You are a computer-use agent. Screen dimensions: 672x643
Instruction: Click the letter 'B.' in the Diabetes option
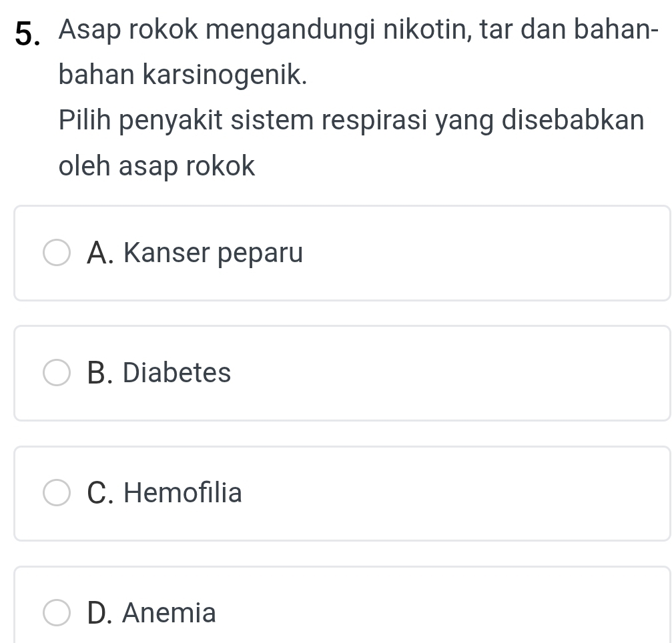point(100,373)
